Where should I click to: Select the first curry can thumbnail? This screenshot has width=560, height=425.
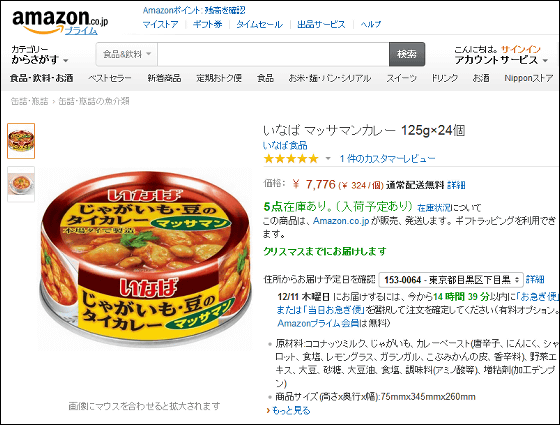[x=21, y=141]
